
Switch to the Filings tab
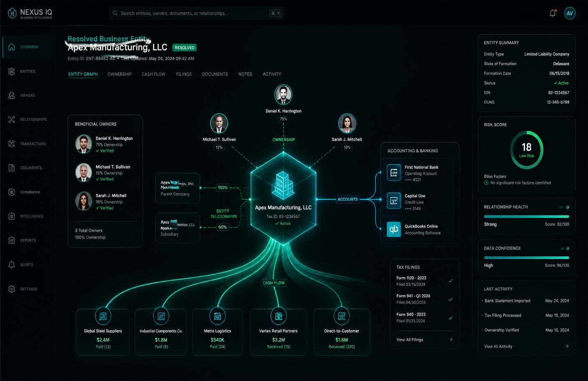coord(184,74)
